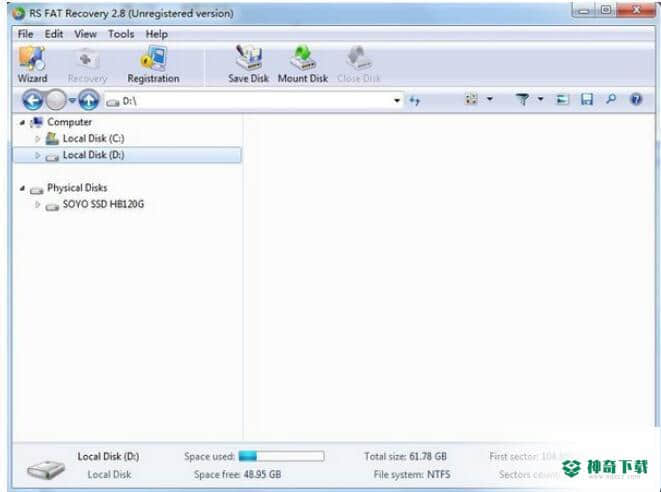Launch the recovery Wizard
Screen dimensions: 661x492
(x=32, y=64)
